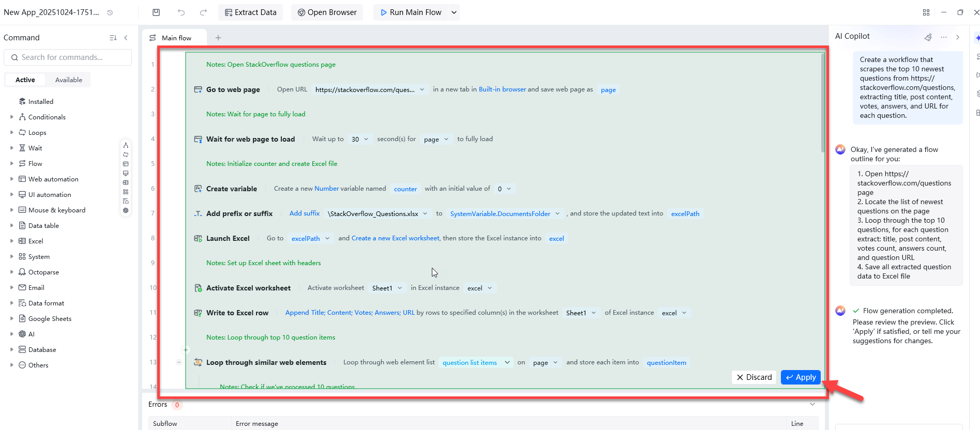This screenshot has width=980, height=430.
Task: Add a new flow tab with plus
Action: [x=218, y=38]
